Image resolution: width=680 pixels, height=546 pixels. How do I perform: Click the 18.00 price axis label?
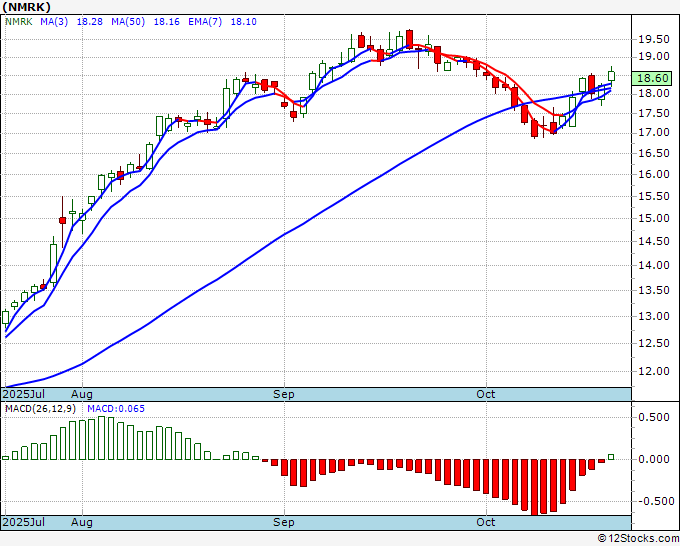point(654,93)
